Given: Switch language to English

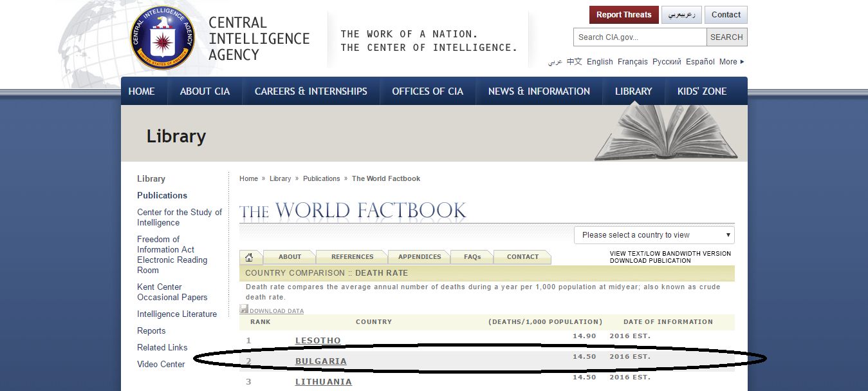Looking at the screenshot, I should coord(600,62).
